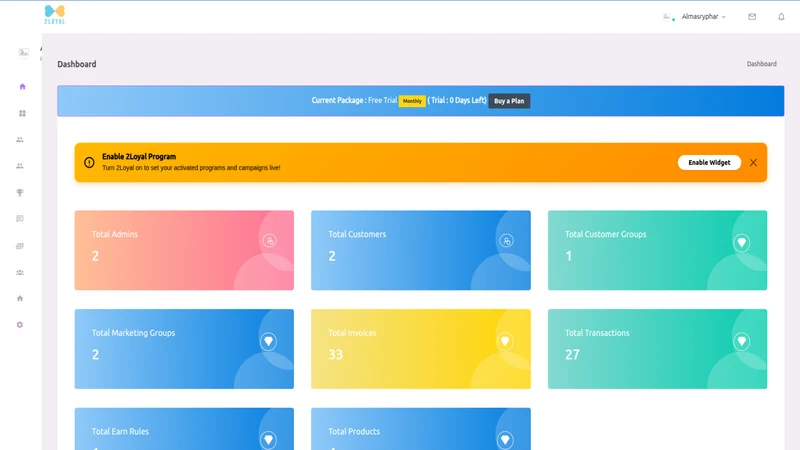Click the Enable Widget button
The image size is (800, 450).
coord(709,163)
